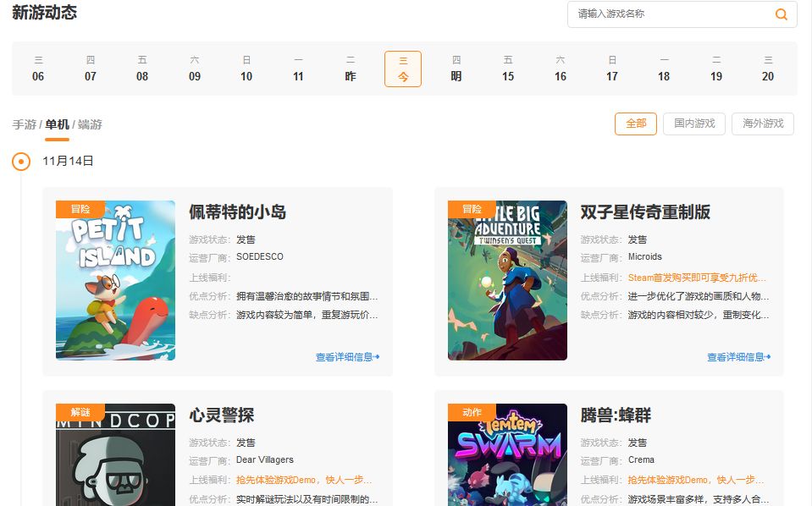The image size is (812, 506).
Task: Select today (今) in the date strip
Action: (403, 69)
